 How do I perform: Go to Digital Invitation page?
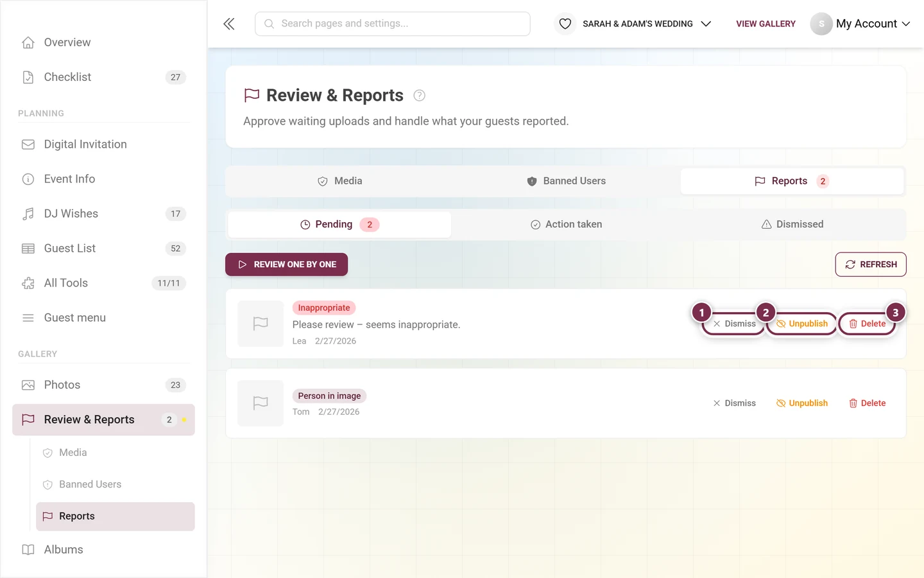(x=103, y=144)
